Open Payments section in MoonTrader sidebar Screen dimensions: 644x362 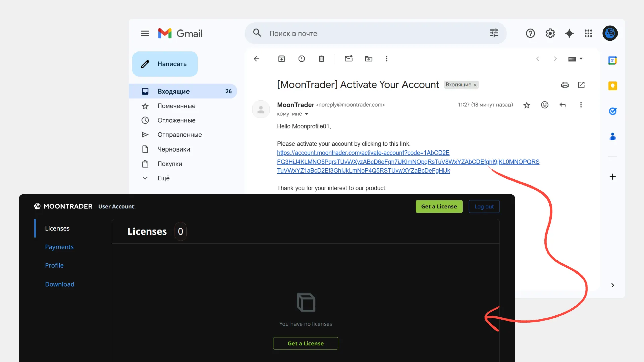(59, 247)
